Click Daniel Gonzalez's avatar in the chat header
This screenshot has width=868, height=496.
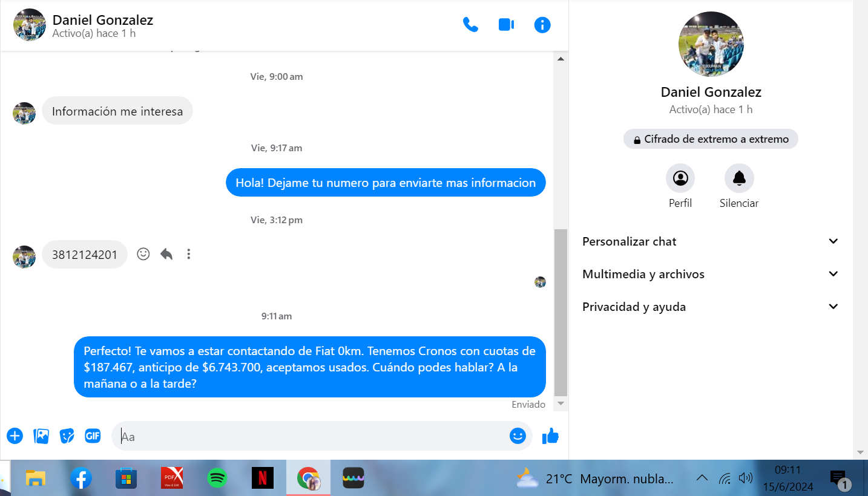point(30,25)
